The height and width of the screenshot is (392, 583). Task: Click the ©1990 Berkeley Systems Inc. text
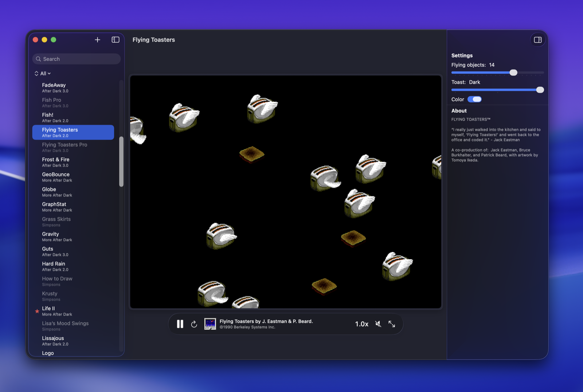tap(247, 327)
